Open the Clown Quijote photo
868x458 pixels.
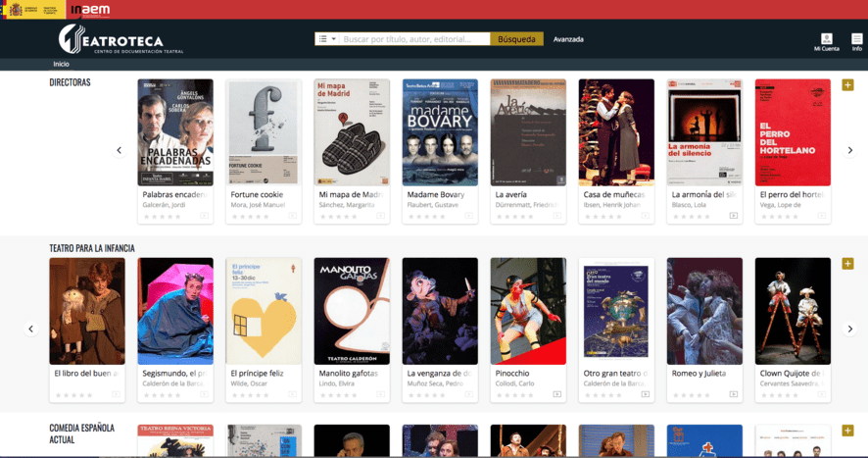coord(793,311)
